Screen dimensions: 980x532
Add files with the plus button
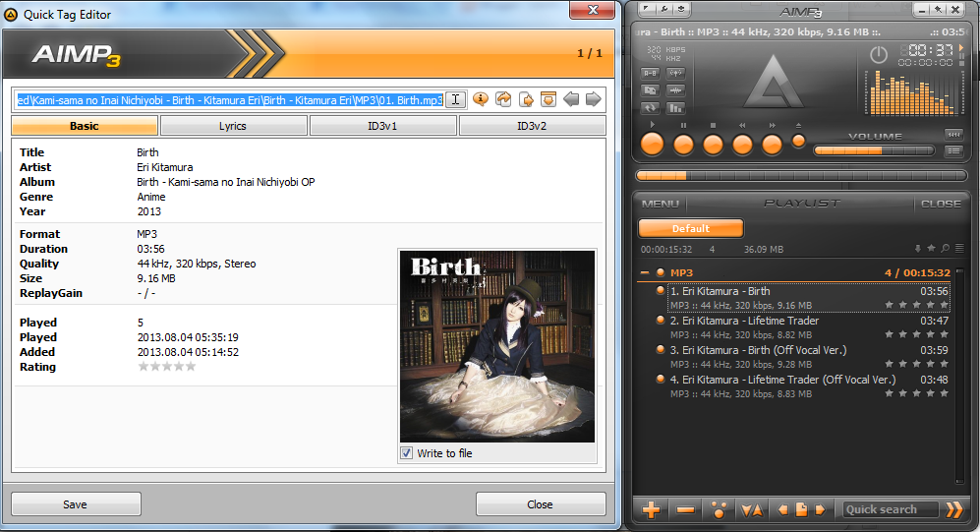coord(651,510)
